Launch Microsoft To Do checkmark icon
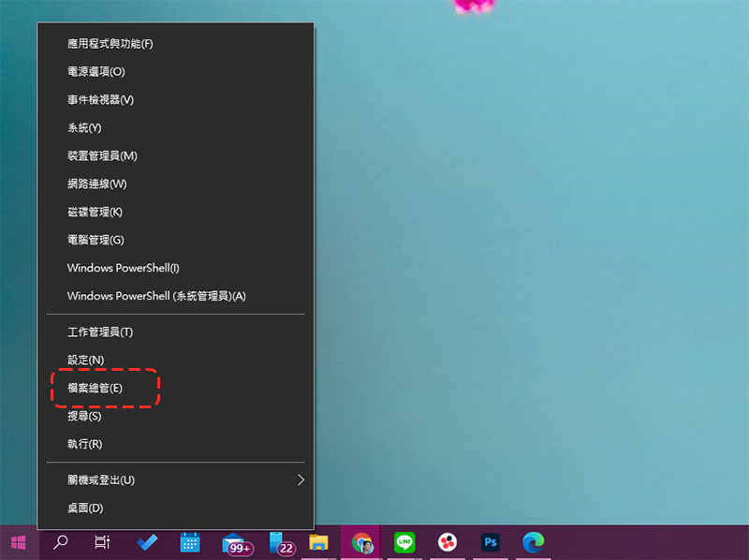 pos(147,542)
